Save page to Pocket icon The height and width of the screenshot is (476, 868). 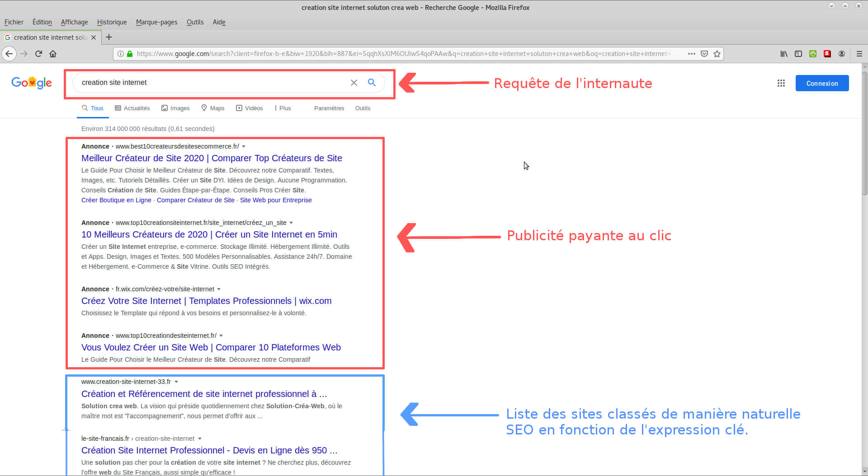click(704, 54)
